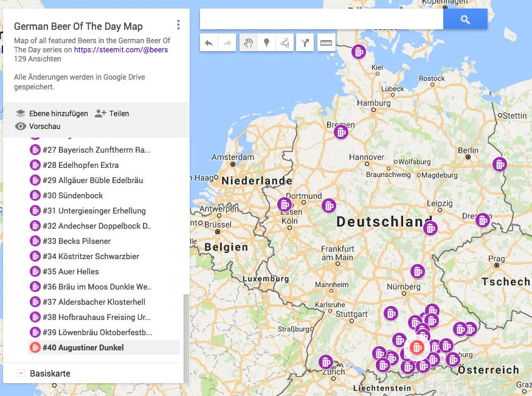Select the hand pan tool
The width and height of the screenshot is (532, 396).
coord(248,43)
